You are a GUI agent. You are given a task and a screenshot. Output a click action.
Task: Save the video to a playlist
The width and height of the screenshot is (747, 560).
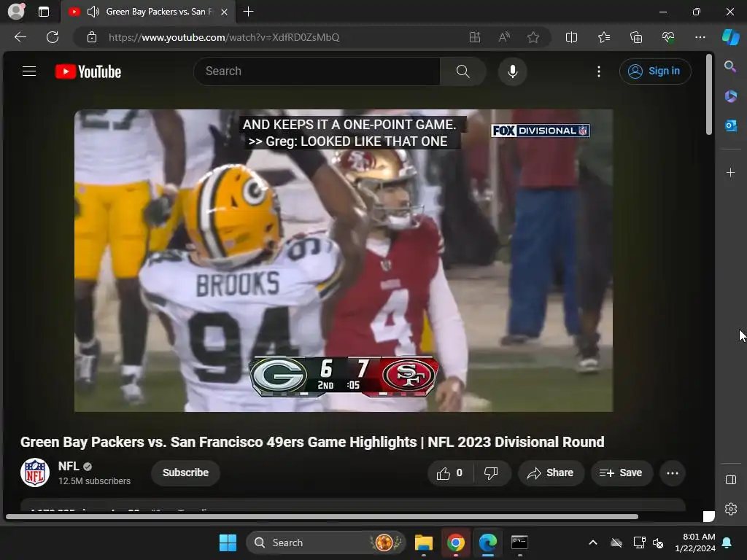(621, 472)
